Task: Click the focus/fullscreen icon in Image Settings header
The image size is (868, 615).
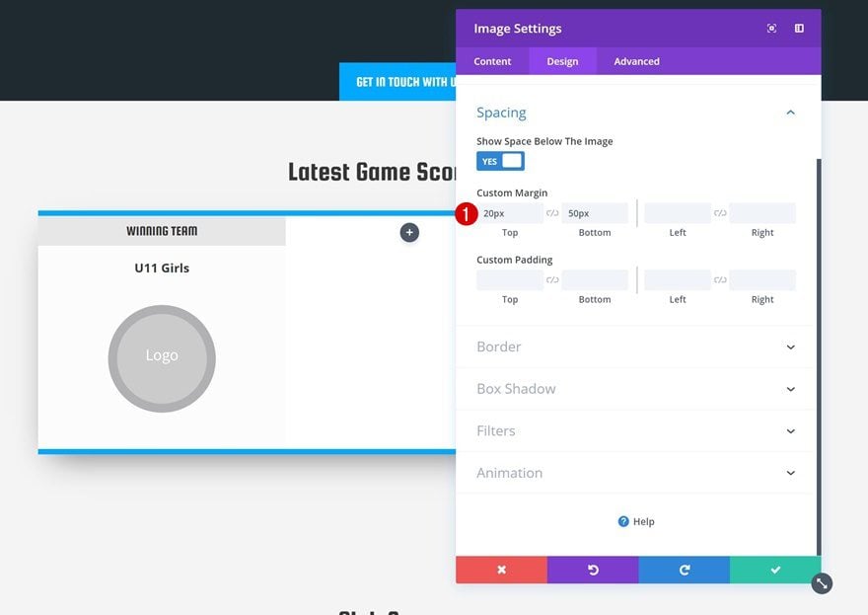Action: click(771, 29)
